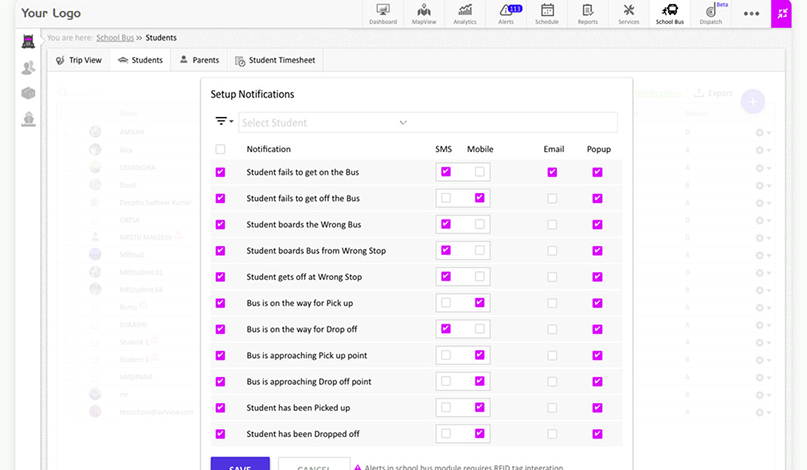Image resolution: width=807 pixels, height=470 pixels.
Task: Switch to the Trip View tab
Action: 79,60
